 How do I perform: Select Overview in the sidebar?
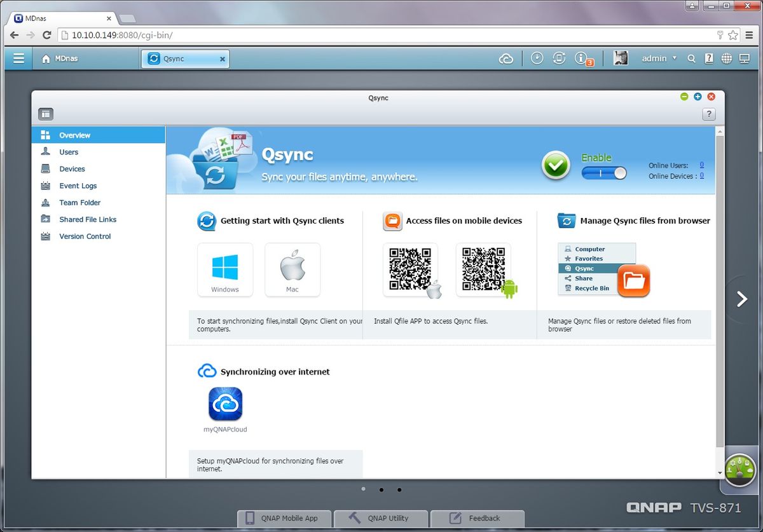pos(99,135)
